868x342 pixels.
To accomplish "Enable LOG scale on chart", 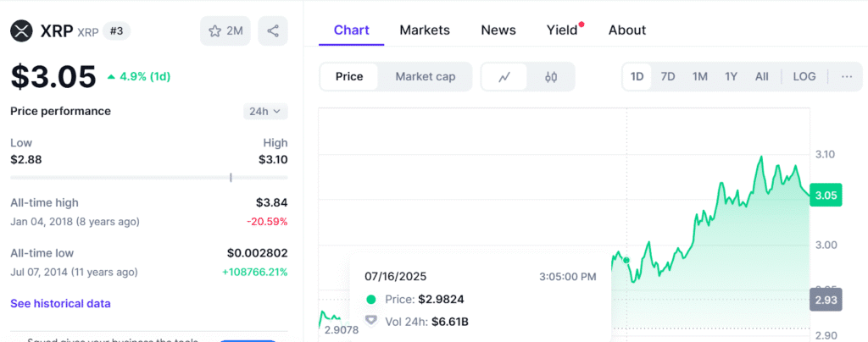I will (x=804, y=77).
